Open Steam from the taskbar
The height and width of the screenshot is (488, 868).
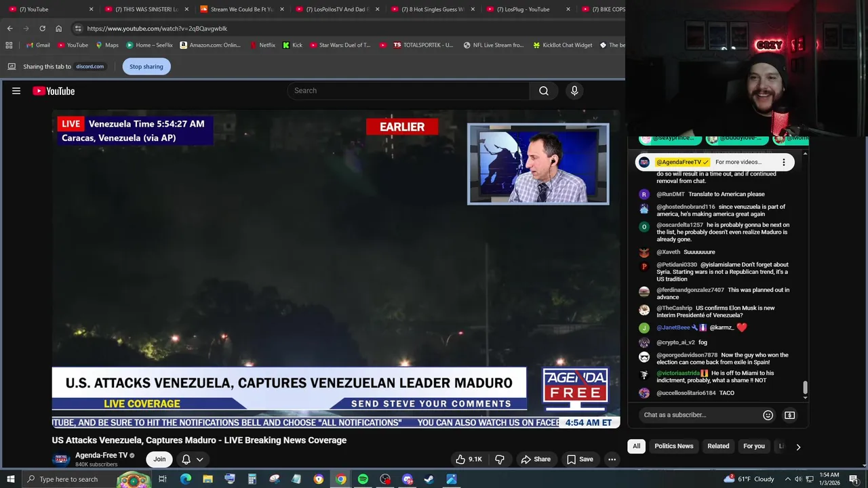(x=429, y=479)
